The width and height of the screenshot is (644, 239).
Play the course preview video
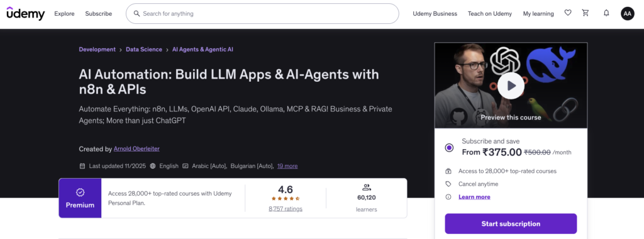(x=511, y=86)
